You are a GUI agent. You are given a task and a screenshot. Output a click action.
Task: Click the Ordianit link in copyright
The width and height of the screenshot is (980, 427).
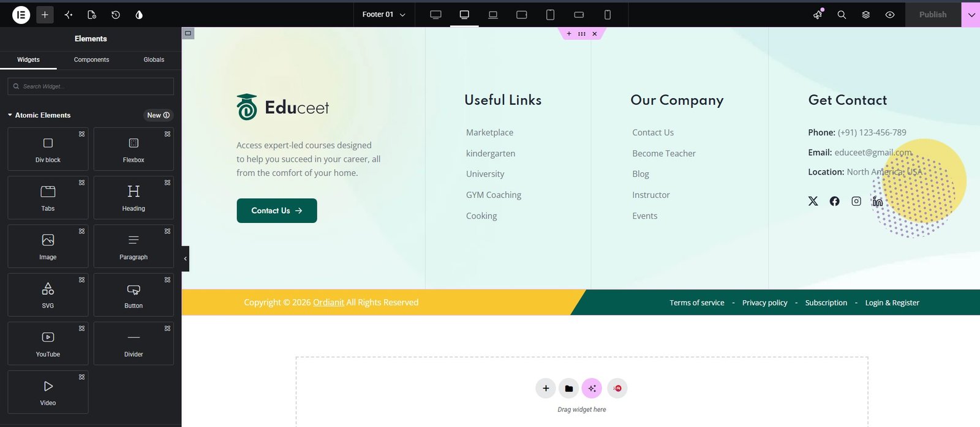coord(328,303)
